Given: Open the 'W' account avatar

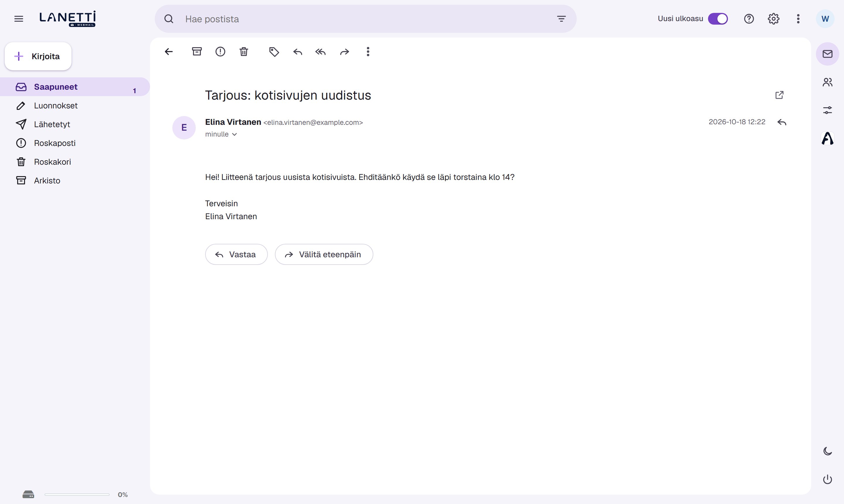Looking at the screenshot, I should [825, 19].
